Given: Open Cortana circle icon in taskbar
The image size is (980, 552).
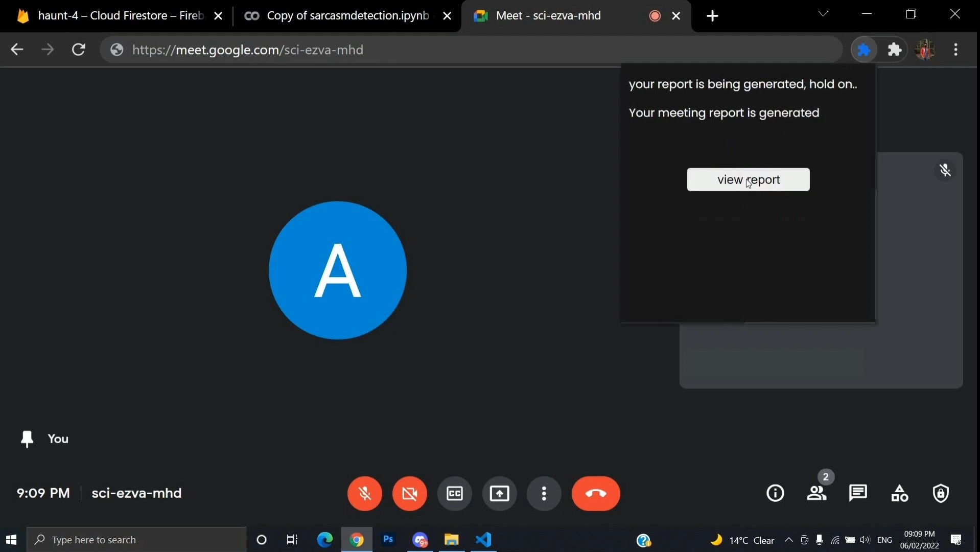Looking at the screenshot, I should [x=262, y=540].
